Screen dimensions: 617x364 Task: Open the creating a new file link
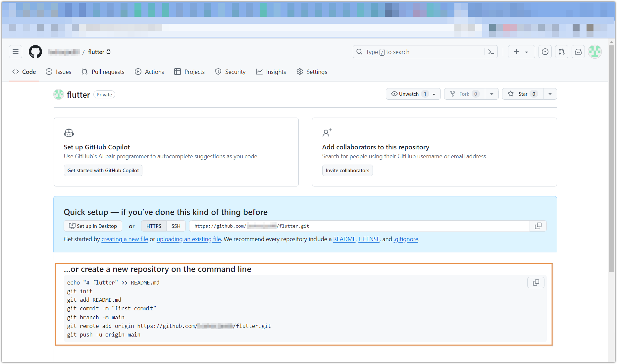click(x=125, y=239)
